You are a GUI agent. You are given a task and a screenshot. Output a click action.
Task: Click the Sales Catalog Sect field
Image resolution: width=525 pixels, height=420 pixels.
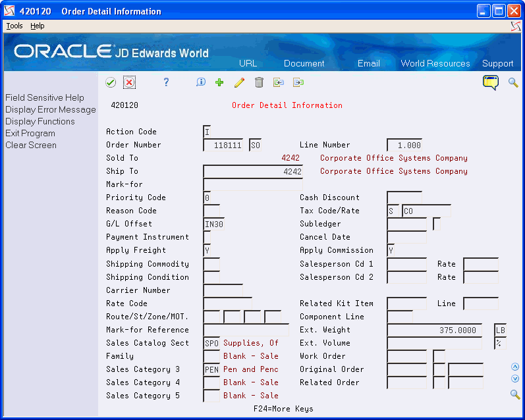(211, 343)
